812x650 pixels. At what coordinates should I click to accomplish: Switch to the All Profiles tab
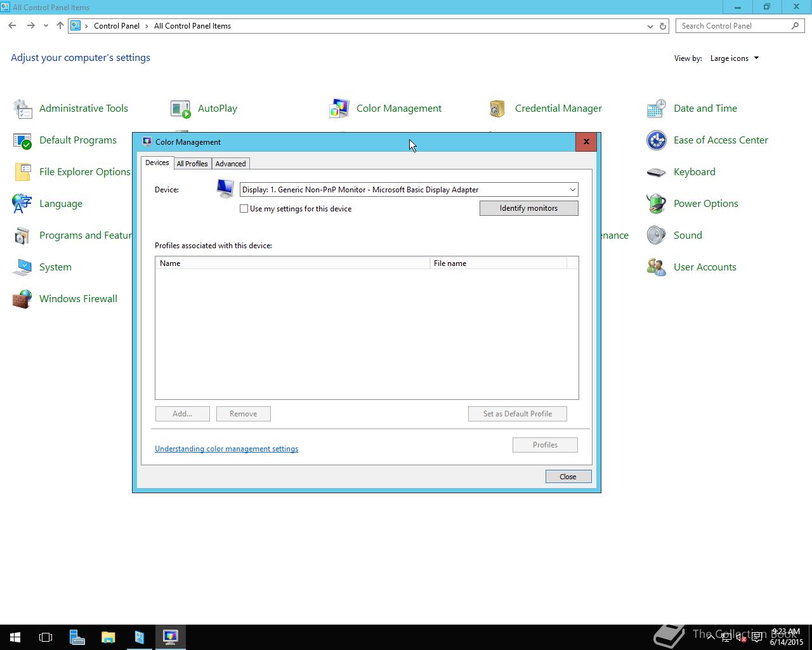pyautogui.click(x=192, y=164)
